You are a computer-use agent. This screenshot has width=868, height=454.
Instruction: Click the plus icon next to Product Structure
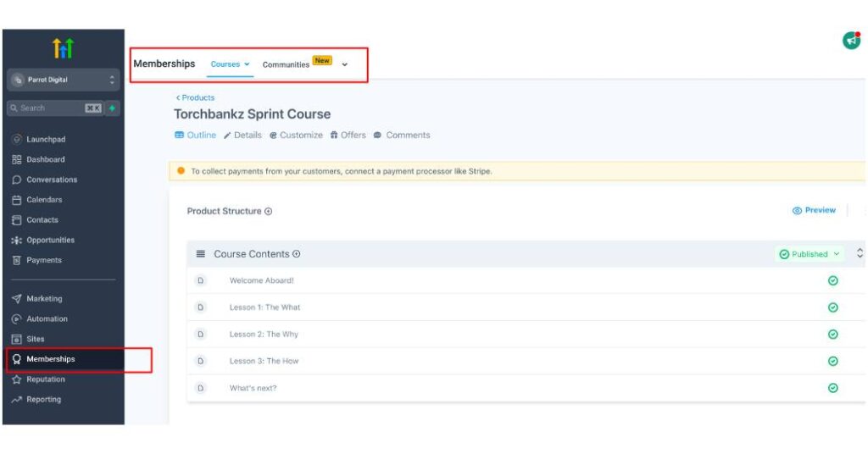point(269,211)
